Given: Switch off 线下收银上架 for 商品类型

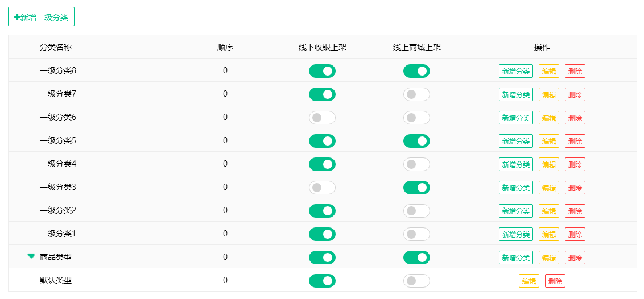Looking at the screenshot, I should coord(322,258).
